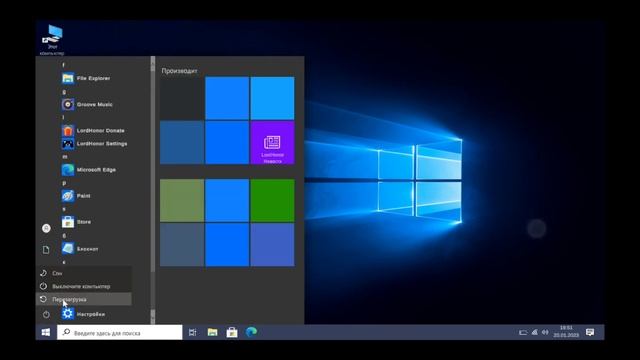Choose Сон (Sleep) from power menu
640x360 pixels.
pos(84,273)
